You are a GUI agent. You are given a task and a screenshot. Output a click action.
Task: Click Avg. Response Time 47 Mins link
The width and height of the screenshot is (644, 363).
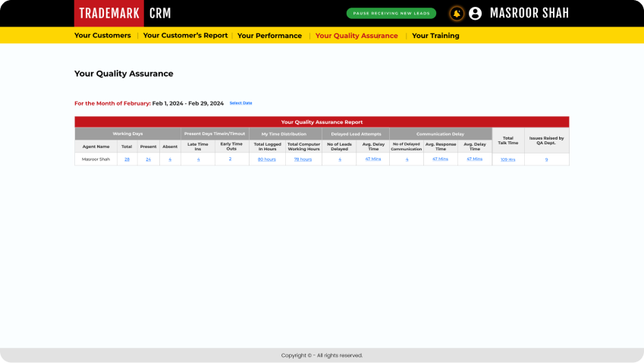[x=440, y=159]
